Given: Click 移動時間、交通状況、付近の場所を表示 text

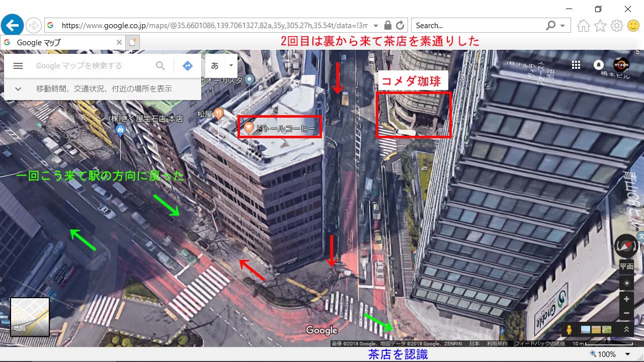Looking at the screenshot, I should [104, 89].
